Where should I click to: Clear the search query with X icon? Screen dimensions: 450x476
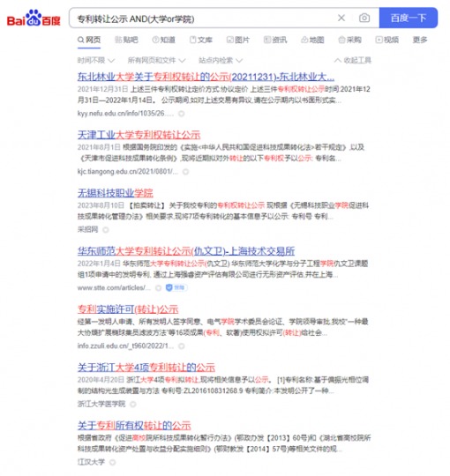(x=341, y=18)
